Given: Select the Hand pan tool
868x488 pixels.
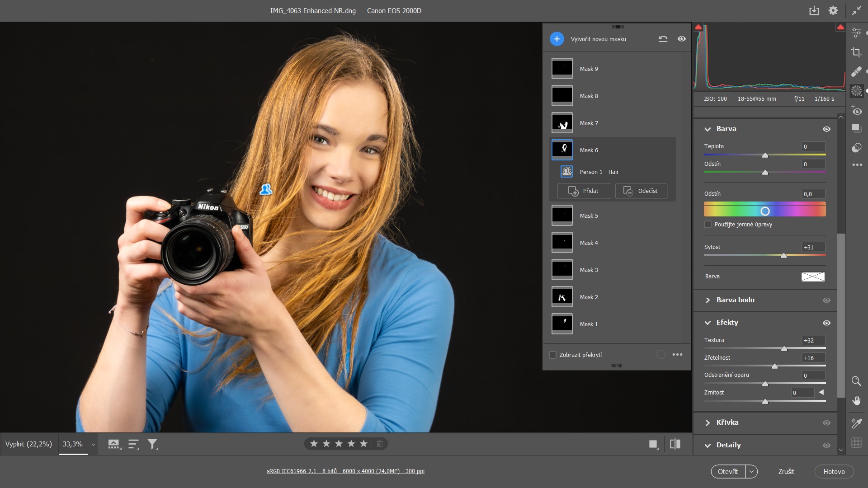Looking at the screenshot, I should click(856, 400).
